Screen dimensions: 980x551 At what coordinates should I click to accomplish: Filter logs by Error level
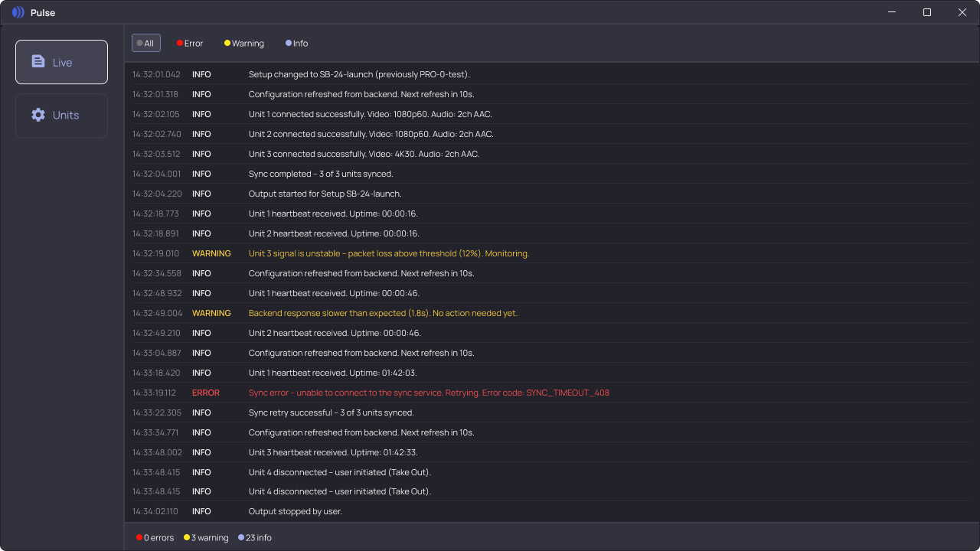tap(190, 44)
